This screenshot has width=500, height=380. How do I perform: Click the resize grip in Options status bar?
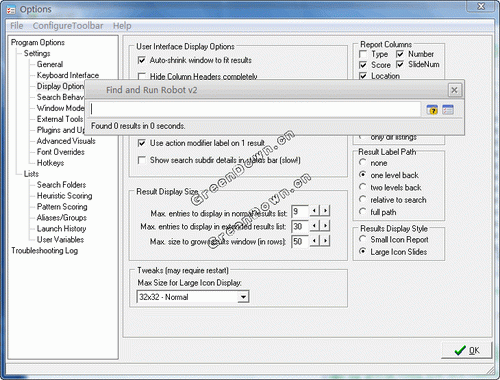(x=491, y=370)
